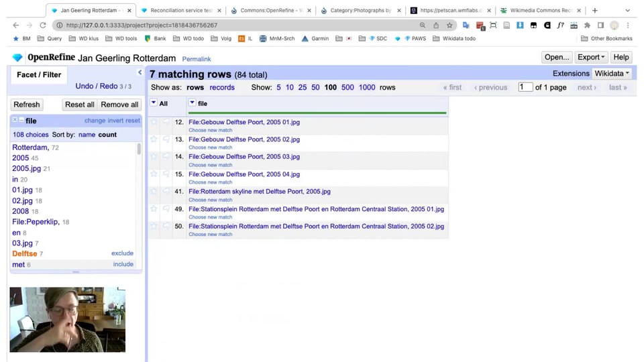Go back in browser history
This screenshot has height=362, width=644.
(x=15, y=25)
